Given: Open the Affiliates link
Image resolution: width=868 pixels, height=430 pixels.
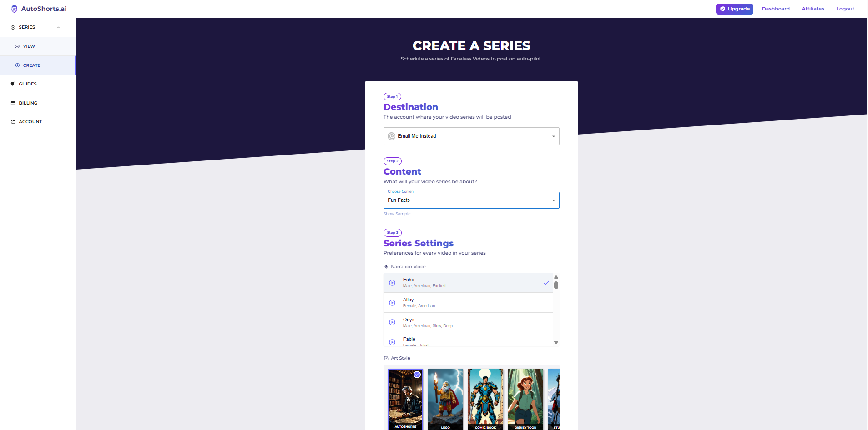Looking at the screenshot, I should tap(813, 9).
